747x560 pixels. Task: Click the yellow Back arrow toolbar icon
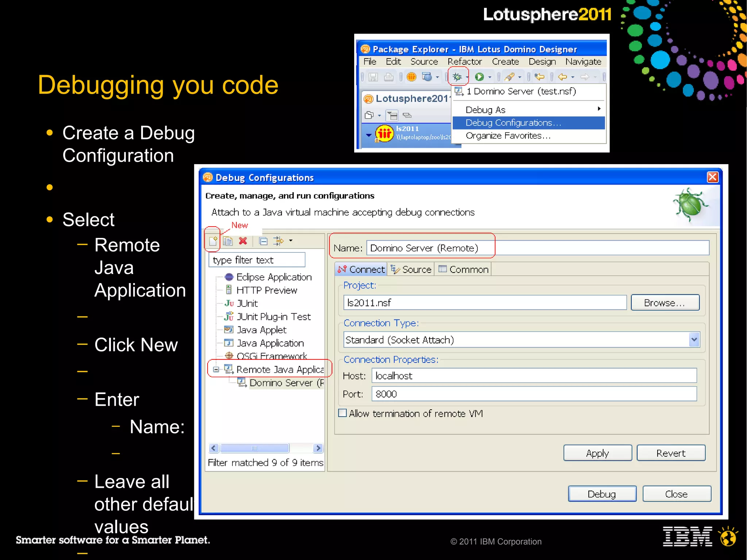click(x=563, y=77)
